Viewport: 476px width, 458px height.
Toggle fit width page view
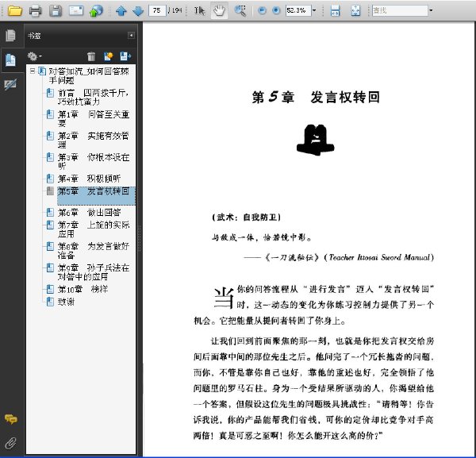pyautogui.click(x=335, y=10)
